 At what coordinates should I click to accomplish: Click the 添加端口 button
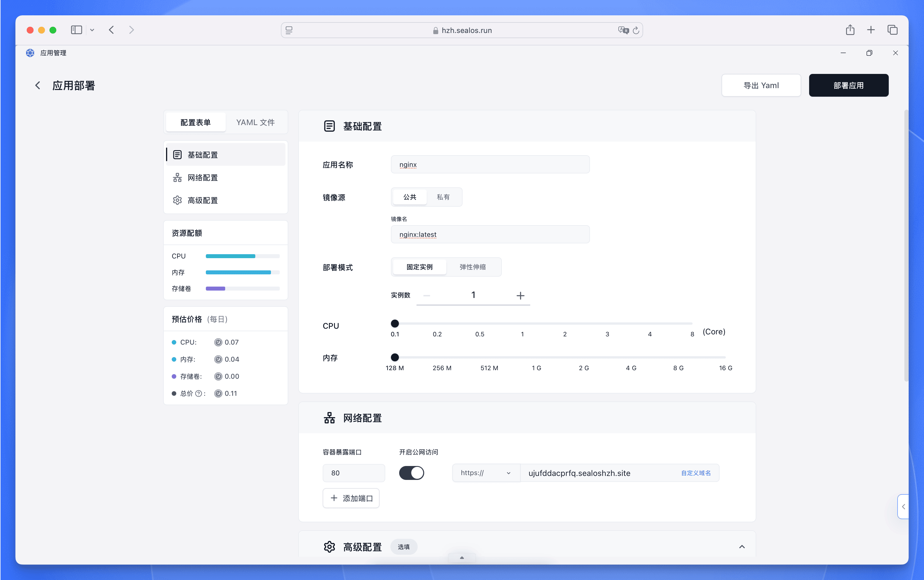tap(351, 498)
